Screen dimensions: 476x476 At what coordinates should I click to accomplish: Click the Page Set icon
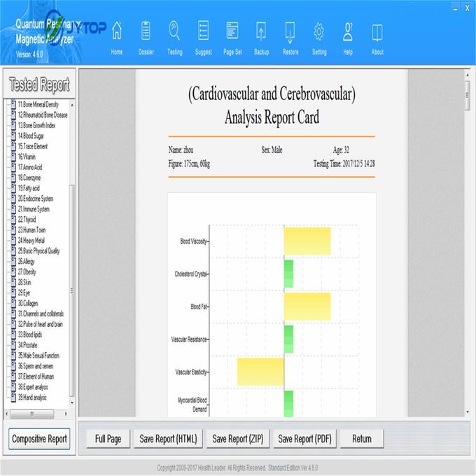[x=232, y=32]
